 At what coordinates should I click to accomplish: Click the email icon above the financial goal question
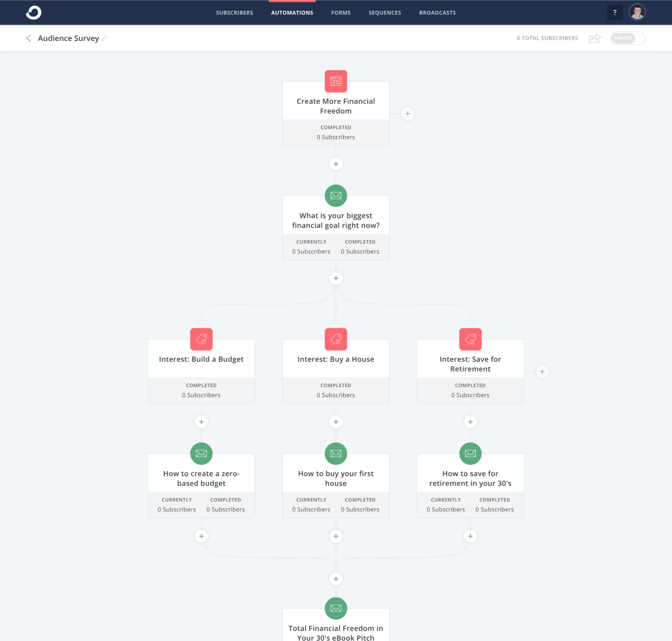(335, 195)
